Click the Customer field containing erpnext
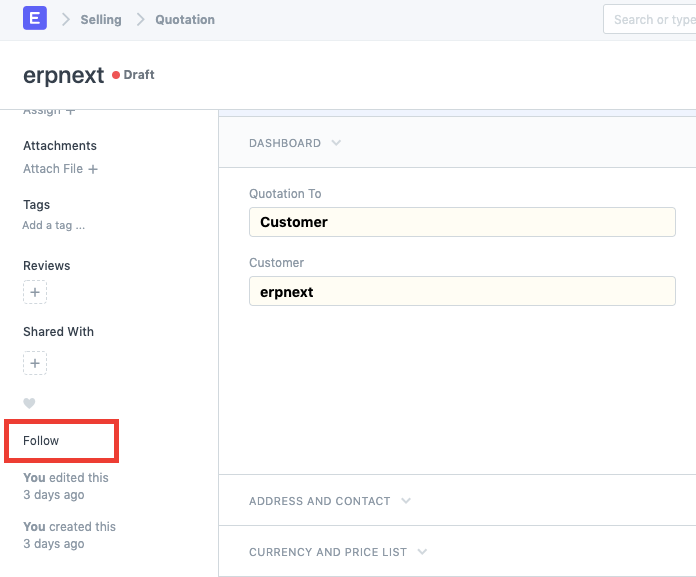The height and width of the screenshot is (577, 696). coord(461,292)
